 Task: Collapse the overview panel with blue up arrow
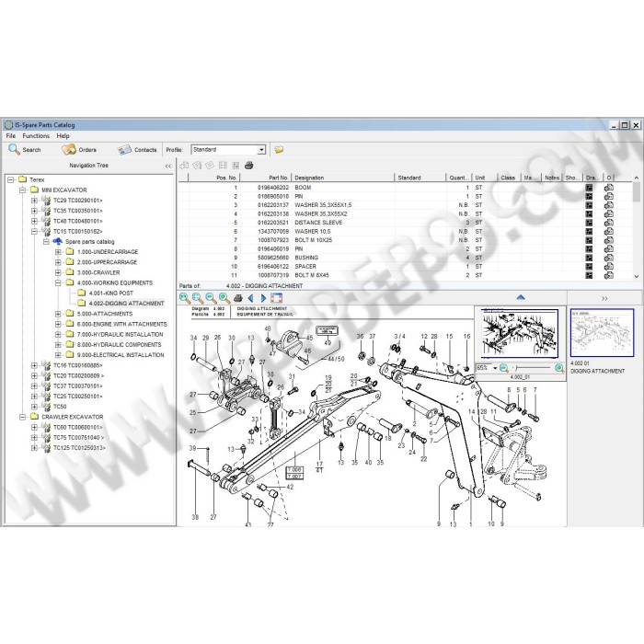click(521, 297)
